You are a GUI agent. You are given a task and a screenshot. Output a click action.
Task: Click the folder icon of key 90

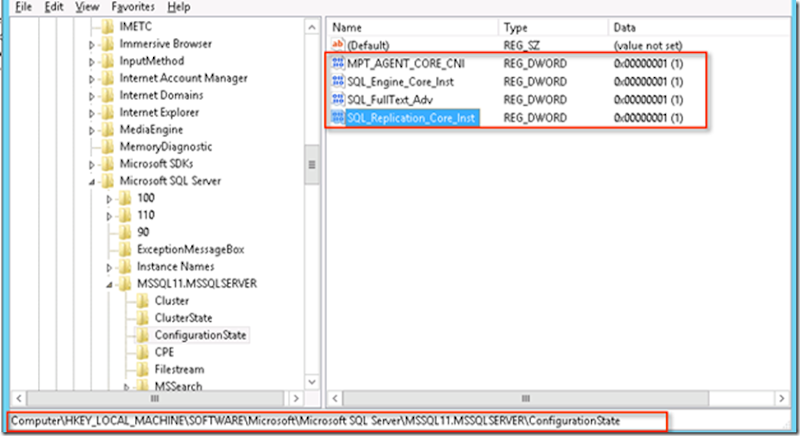pyautogui.click(x=125, y=233)
